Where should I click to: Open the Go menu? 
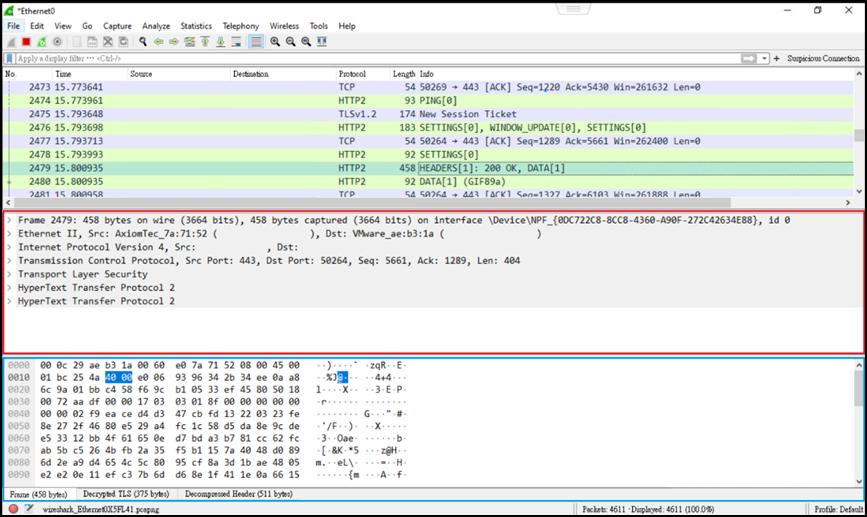point(87,26)
